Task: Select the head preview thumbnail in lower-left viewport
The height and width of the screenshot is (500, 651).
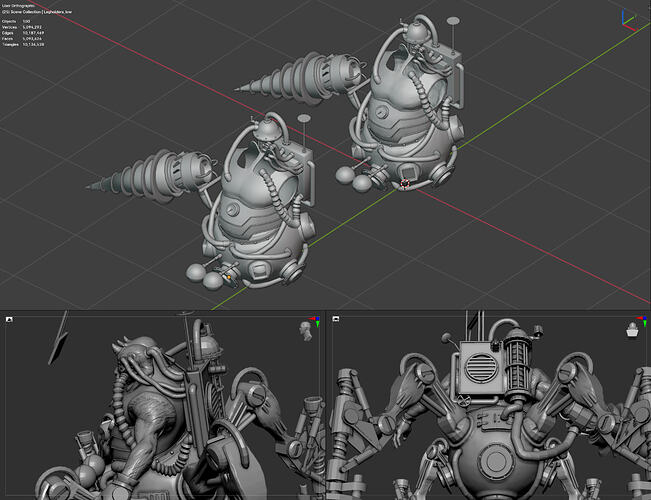Action: (x=305, y=330)
